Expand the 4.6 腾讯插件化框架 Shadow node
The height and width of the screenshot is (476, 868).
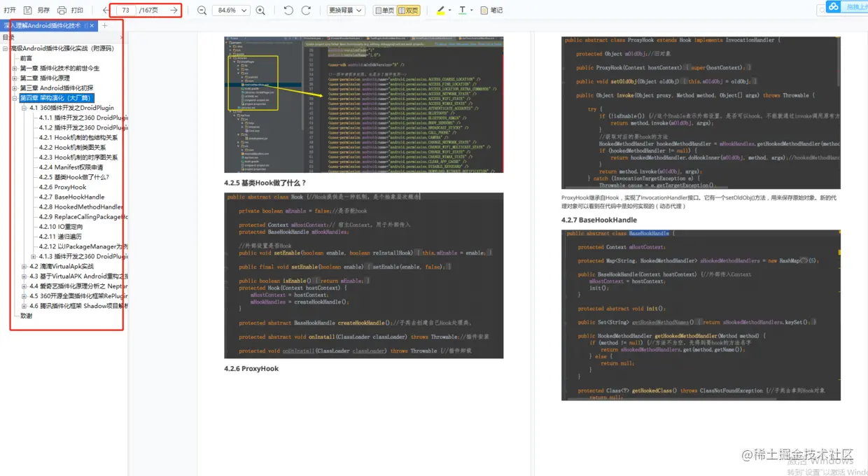pos(24,305)
